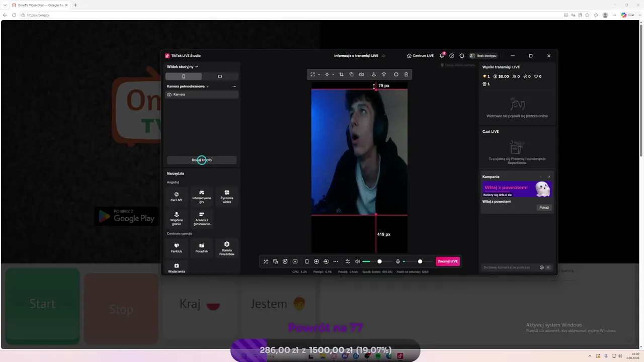This screenshot has height=362, width=644.
Task: Expand the alignment options dropdown arrow
Action: 333,74
